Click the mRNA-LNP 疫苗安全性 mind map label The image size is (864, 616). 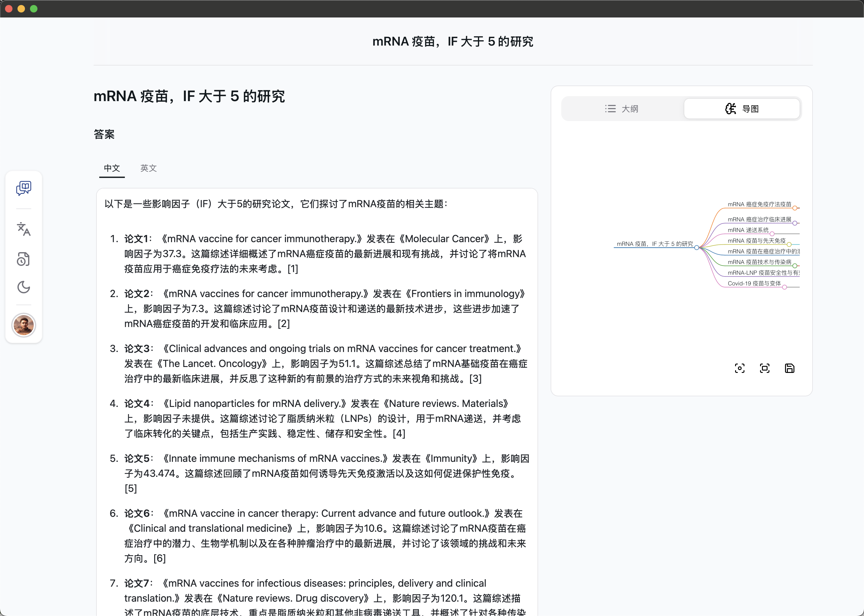pyautogui.click(x=763, y=273)
